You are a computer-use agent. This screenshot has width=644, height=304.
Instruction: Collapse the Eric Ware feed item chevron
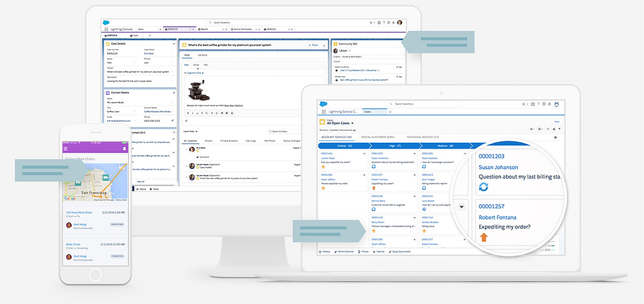(x=186, y=149)
